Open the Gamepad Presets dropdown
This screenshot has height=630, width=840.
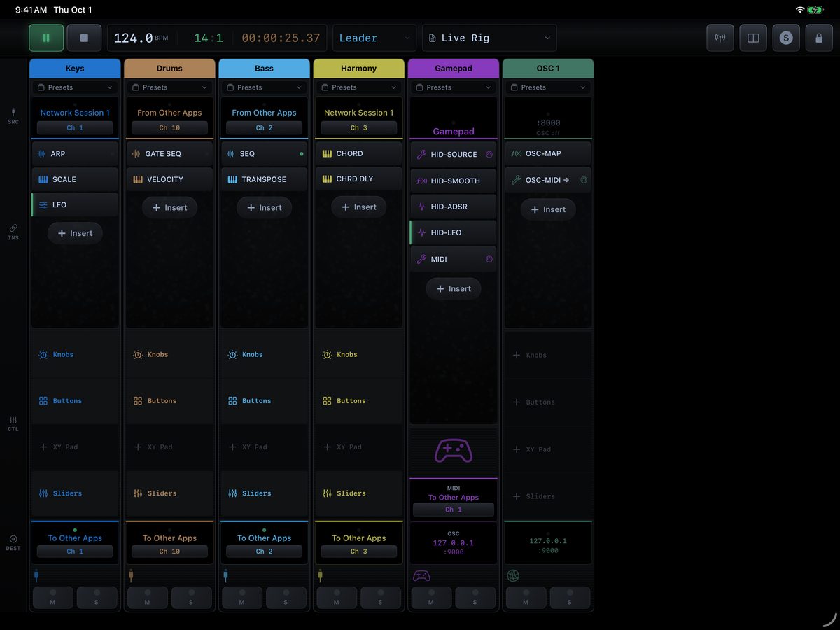[454, 87]
